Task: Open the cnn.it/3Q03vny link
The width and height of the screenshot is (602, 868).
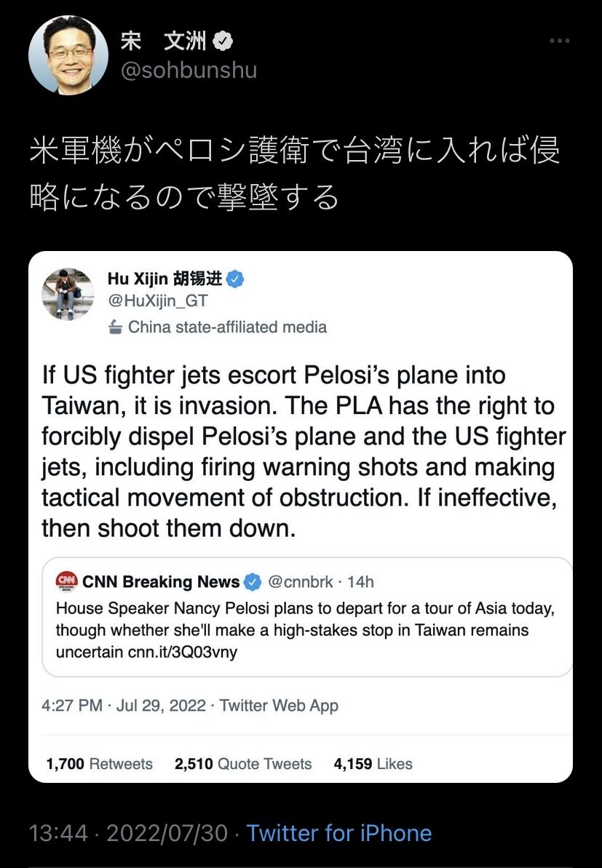Action: [181, 653]
